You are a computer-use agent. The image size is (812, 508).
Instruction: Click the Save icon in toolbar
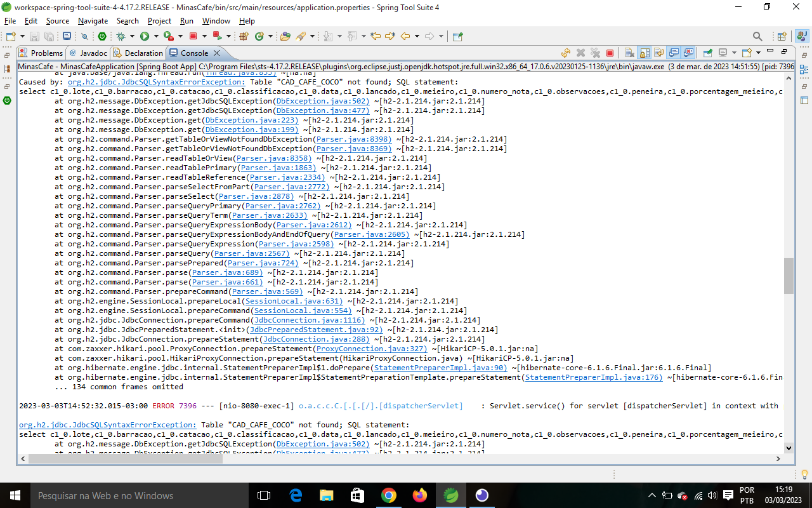(34, 36)
